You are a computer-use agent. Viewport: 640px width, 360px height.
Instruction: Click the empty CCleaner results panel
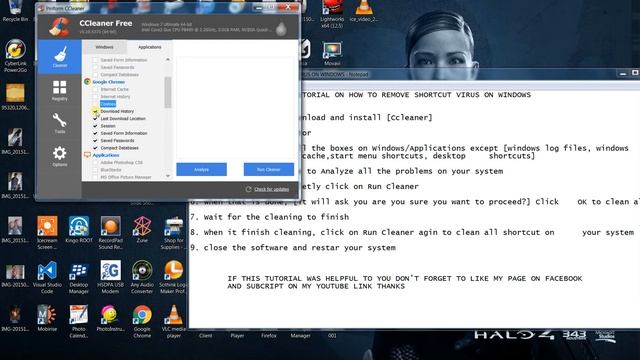point(235,108)
